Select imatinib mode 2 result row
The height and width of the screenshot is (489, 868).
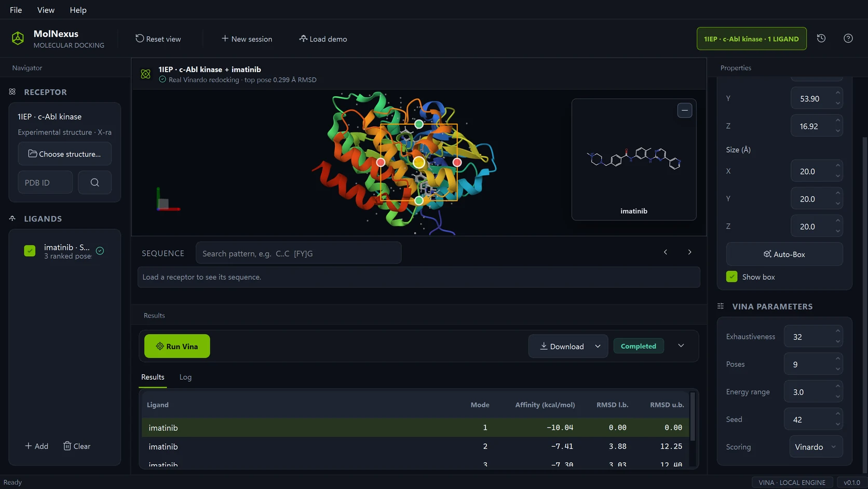tap(415, 446)
